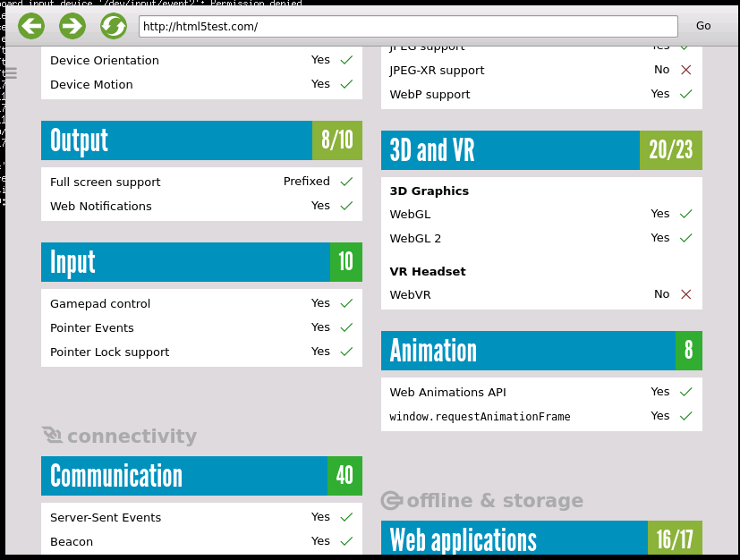Click the Prefixed value for Full screen support
Image resolution: width=740 pixels, height=560 pixels.
307,182
